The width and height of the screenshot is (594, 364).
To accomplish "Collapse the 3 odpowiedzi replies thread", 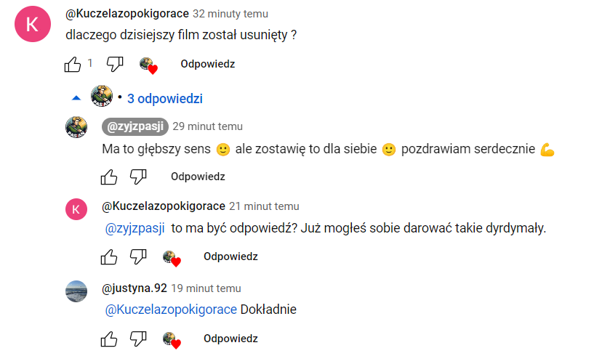I will click(164, 99).
